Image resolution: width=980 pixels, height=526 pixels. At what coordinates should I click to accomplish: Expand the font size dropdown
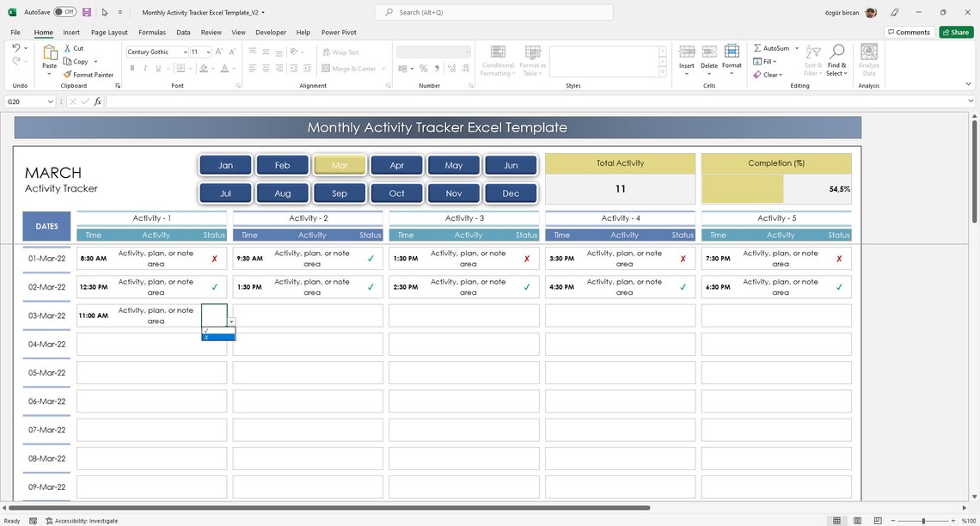point(209,52)
